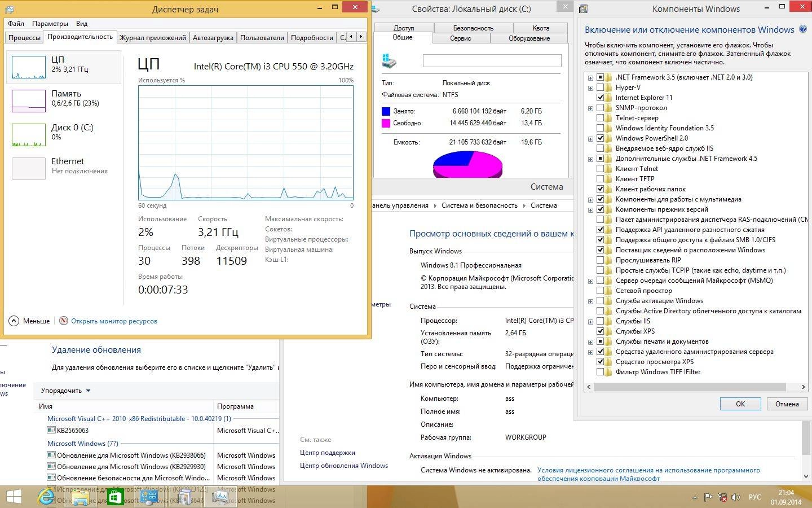Select the Диск 0 (C:) performance item
Screen dimensions: 812x508
coord(63,134)
